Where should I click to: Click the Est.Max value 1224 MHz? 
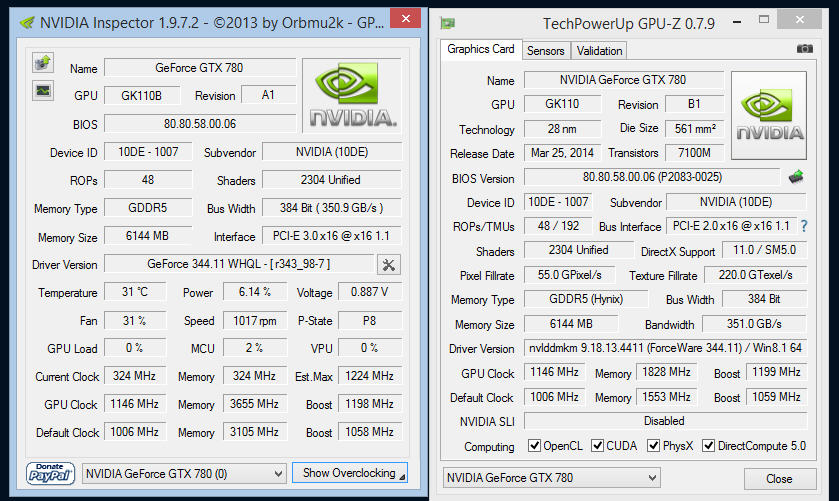click(370, 376)
